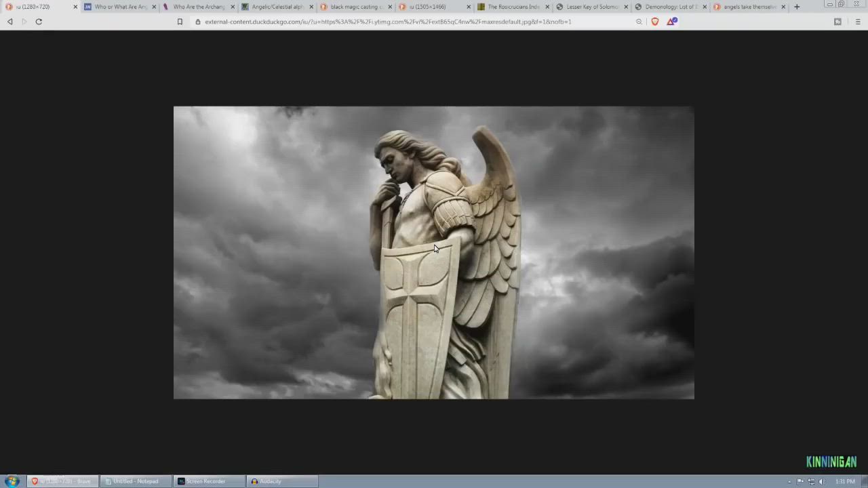Image resolution: width=868 pixels, height=488 pixels.
Task: Bookmark this page with the bookmark icon
Action: [180, 22]
